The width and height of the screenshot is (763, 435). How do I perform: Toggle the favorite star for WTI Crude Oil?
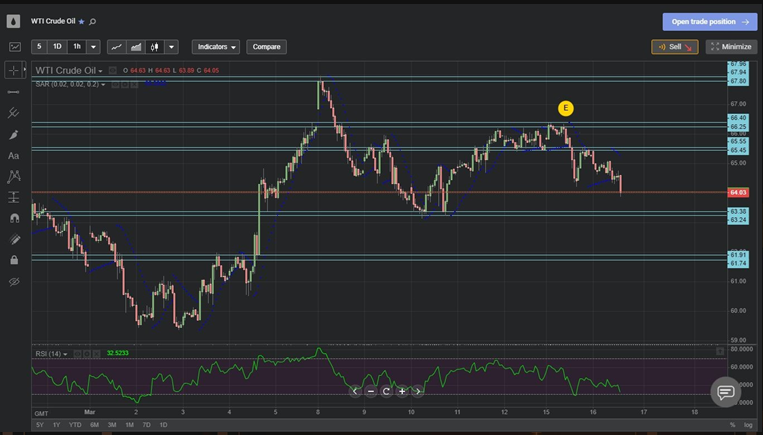click(x=81, y=22)
